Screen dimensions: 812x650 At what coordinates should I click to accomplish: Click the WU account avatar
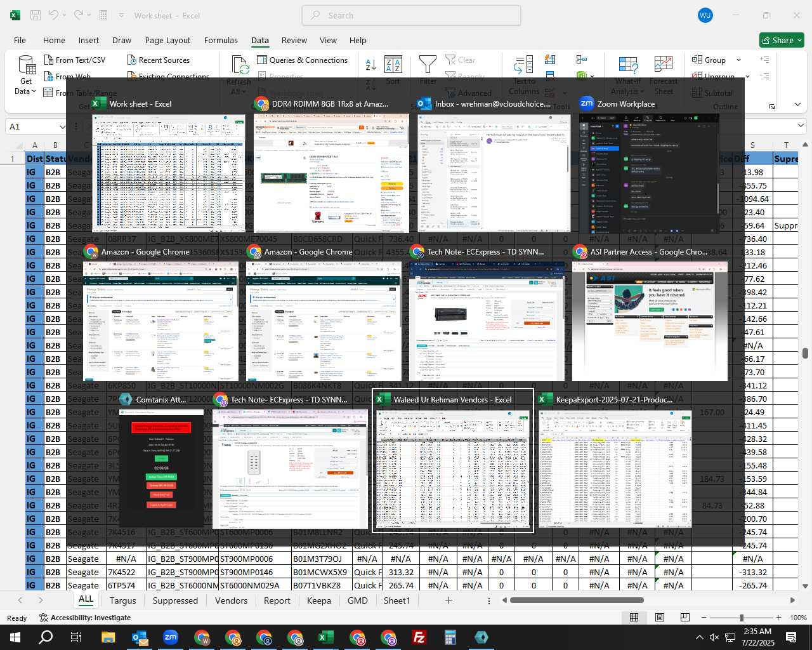click(705, 15)
